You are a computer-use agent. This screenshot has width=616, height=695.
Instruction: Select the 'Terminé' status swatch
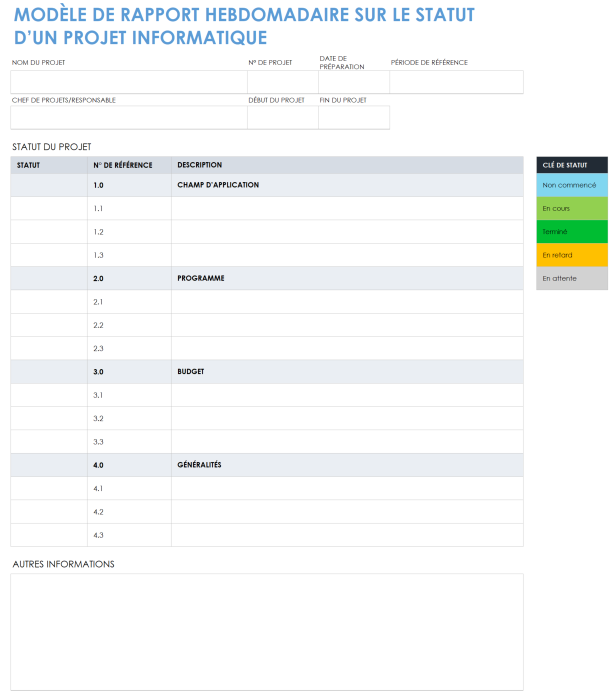571,231
